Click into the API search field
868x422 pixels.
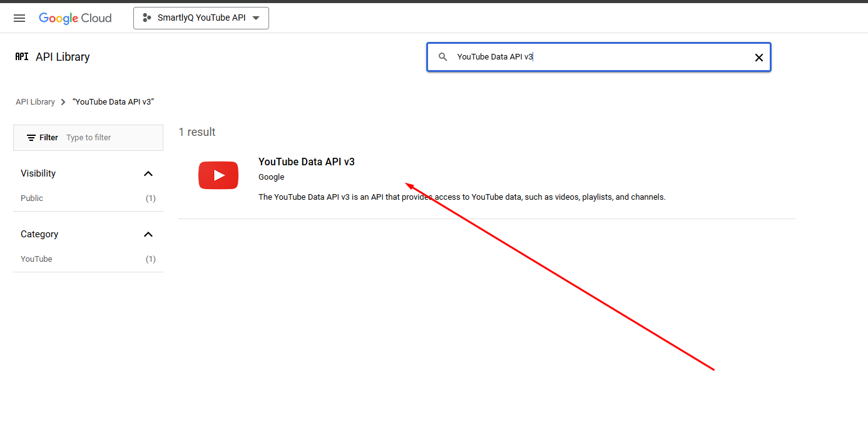point(599,57)
